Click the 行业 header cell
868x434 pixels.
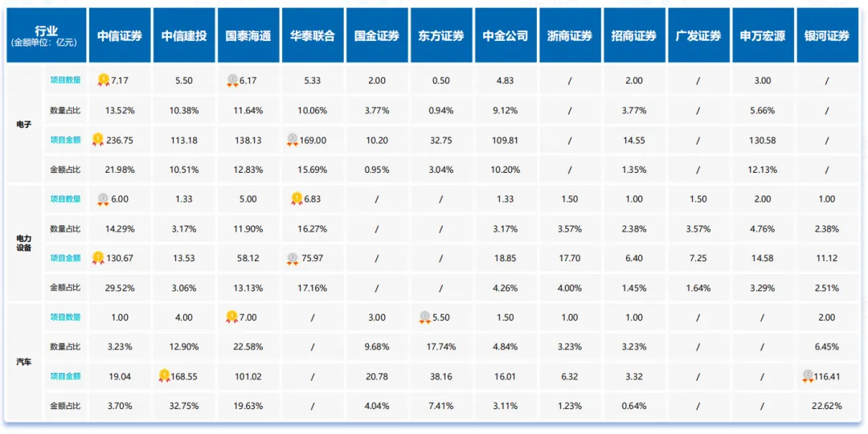45,35
